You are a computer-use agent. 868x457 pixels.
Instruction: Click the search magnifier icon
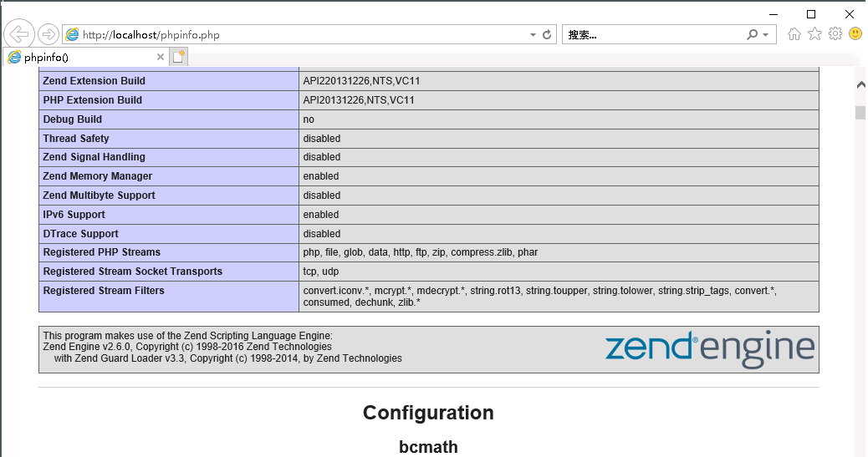click(752, 35)
